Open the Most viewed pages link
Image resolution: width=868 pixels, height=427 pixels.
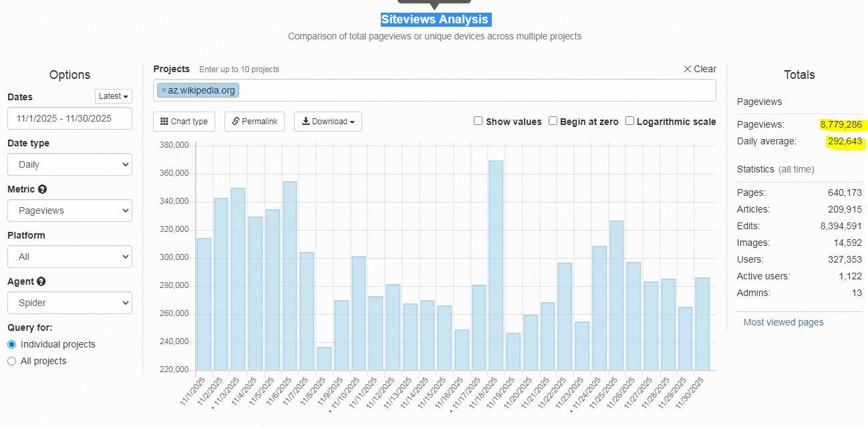tap(783, 322)
